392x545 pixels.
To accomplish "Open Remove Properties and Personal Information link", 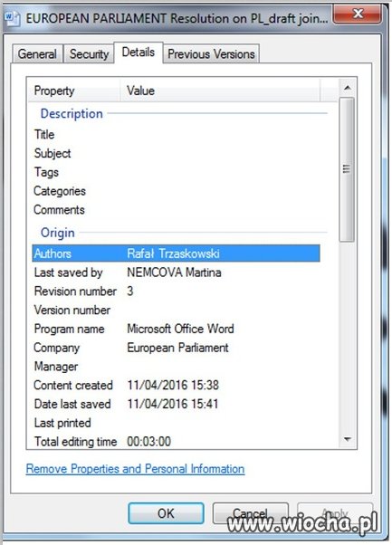I will click(x=135, y=469).
